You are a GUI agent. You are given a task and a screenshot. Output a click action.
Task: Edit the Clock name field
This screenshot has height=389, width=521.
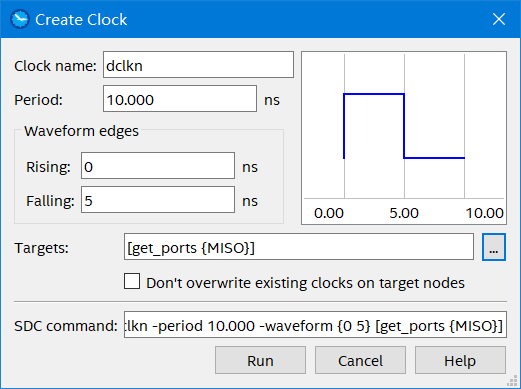(198, 65)
